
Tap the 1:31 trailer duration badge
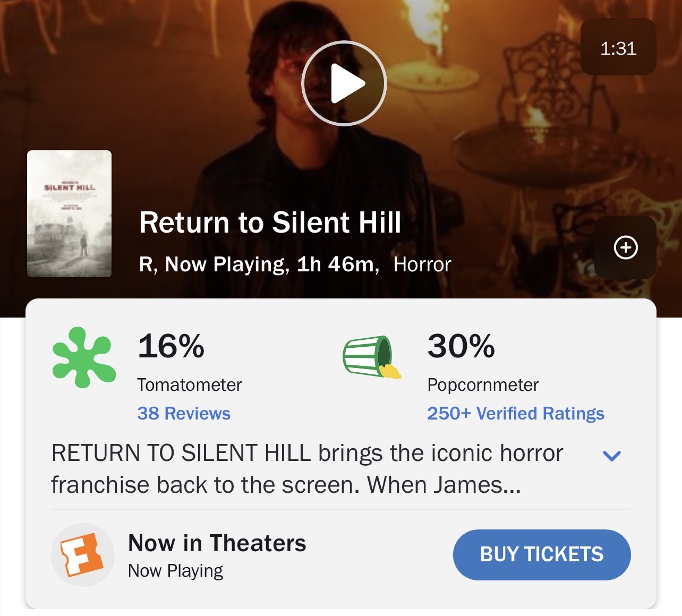click(x=618, y=48)
